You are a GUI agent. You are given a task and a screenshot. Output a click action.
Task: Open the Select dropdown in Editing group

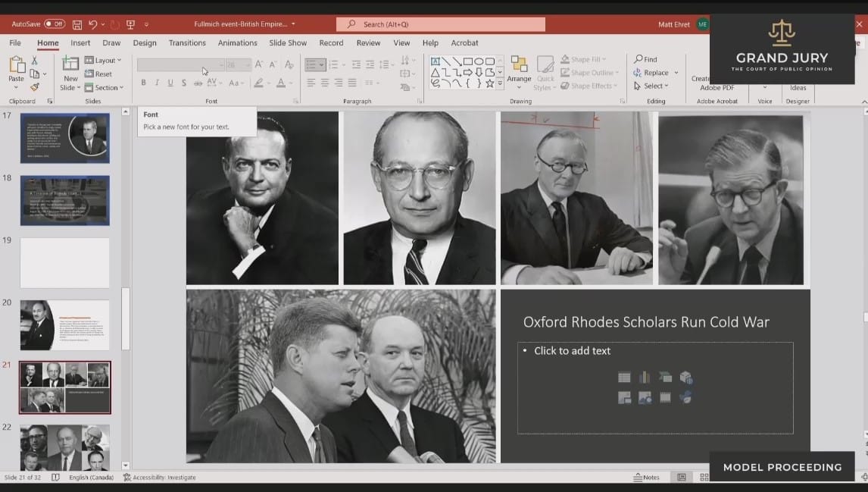(x=651, y=86)
